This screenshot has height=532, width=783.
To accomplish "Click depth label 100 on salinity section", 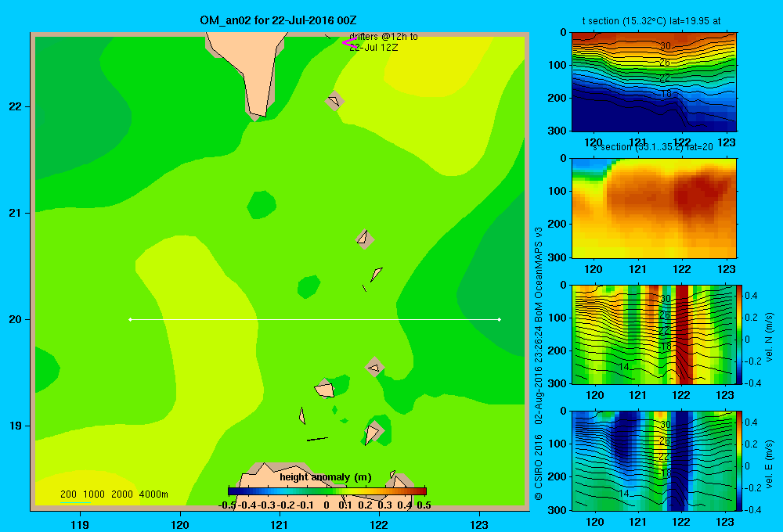I will (x=558, y=191).
